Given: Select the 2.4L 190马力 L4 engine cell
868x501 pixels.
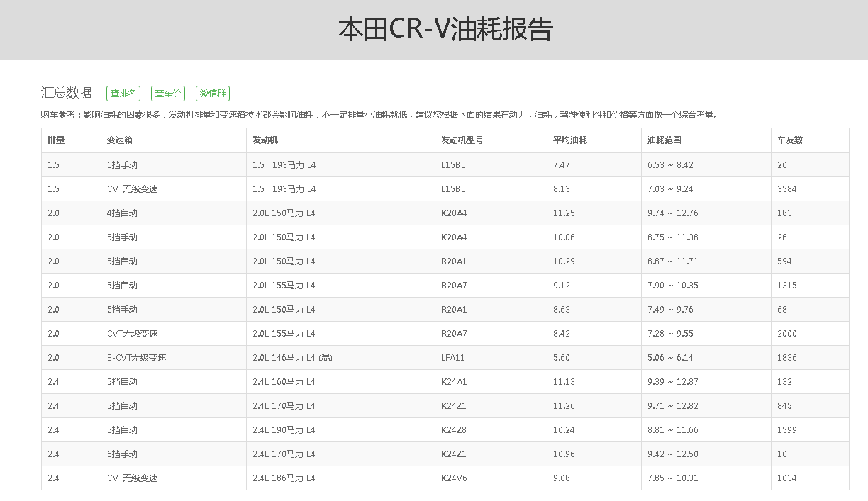Looking at the screenshot, I should 284,430.
